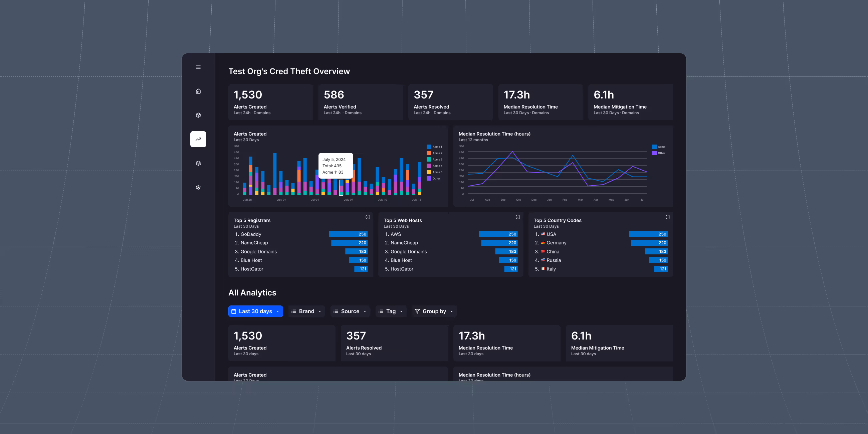Click the 1,530 Alerts Created top card

[270, 102]
